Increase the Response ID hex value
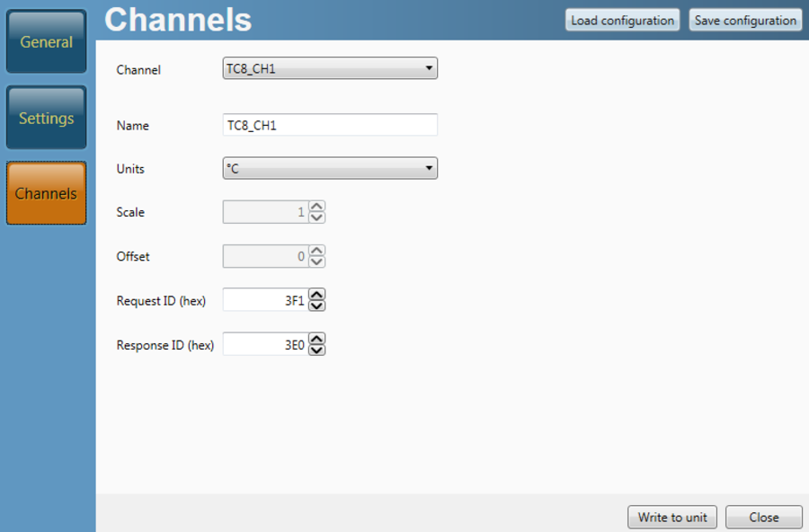The width and height of the screenshot is (809, 532). coord(316,338)
